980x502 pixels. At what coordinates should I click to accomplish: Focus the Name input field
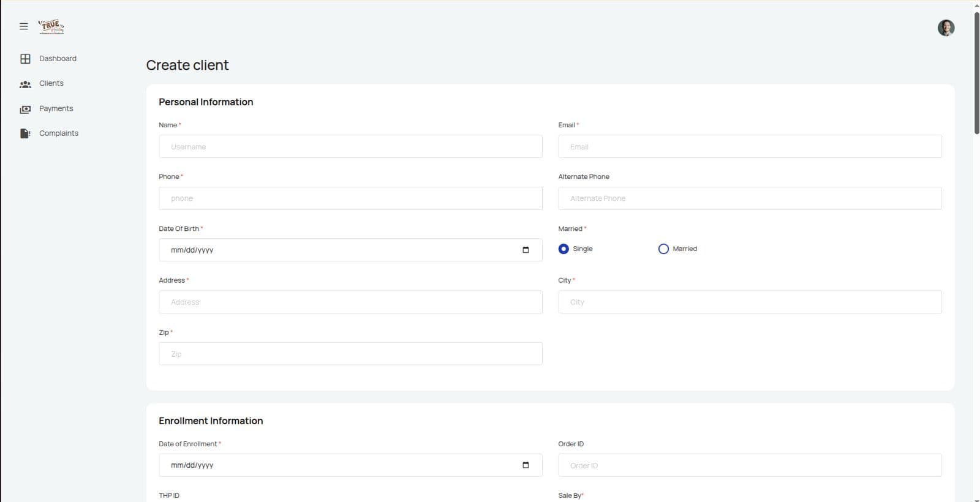(x=350, y=146)
